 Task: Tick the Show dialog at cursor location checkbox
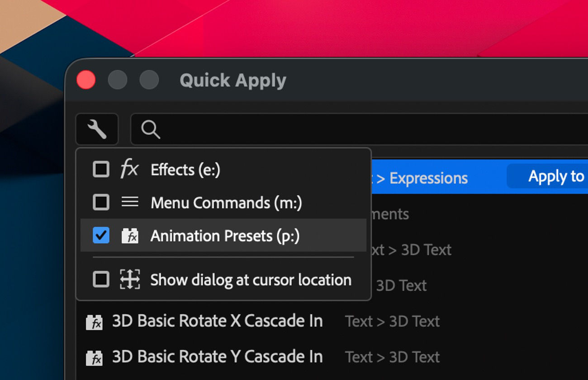(x=101, y=280)
